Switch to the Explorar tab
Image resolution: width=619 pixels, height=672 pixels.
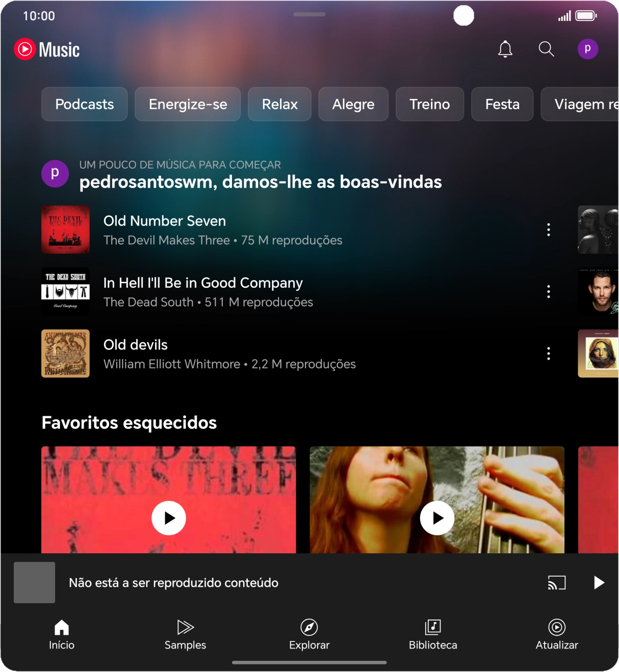tap(309, 634)
